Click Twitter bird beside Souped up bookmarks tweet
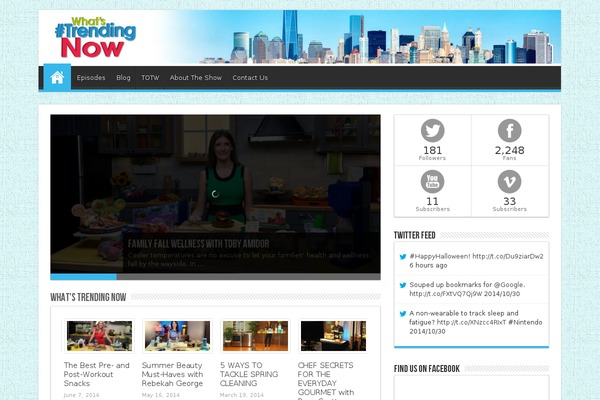The image size is (600, 400). coord(403,285)
